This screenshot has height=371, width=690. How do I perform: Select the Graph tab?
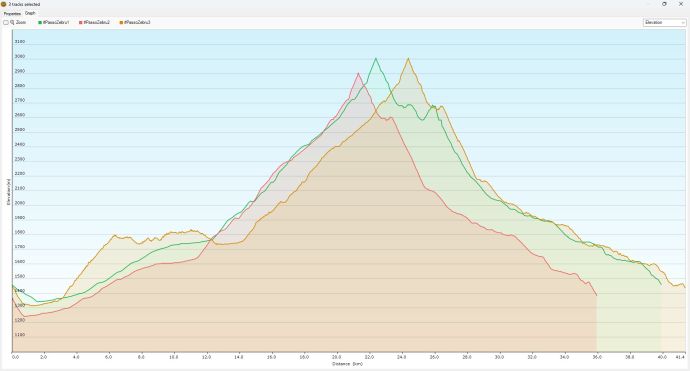click(x=30, y=13)
